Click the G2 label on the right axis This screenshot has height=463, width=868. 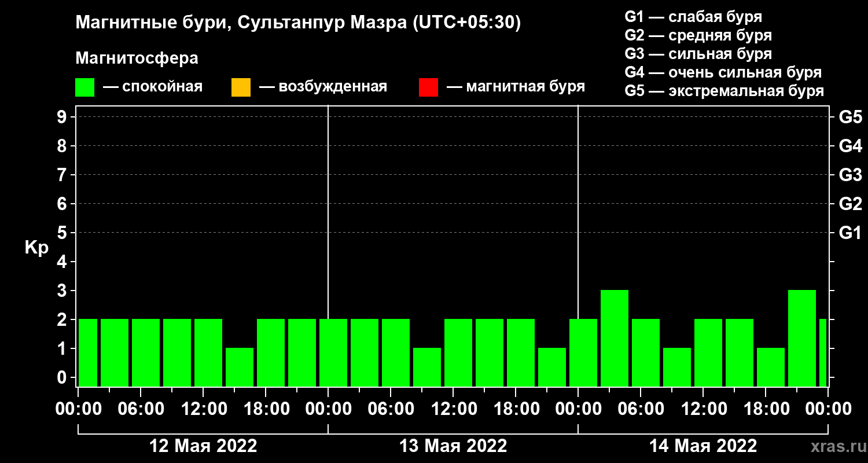click(851, 204)
